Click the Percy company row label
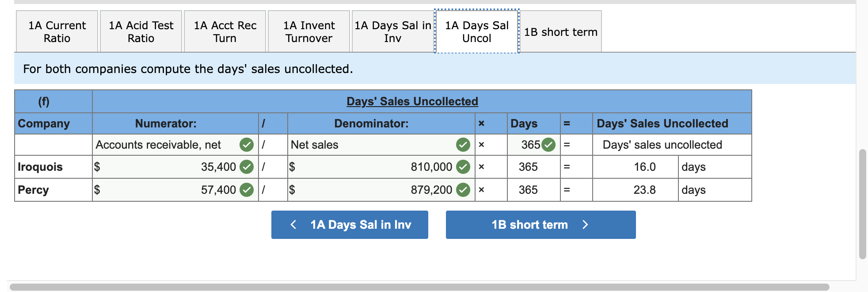868x292 pixels. [33, 190]
